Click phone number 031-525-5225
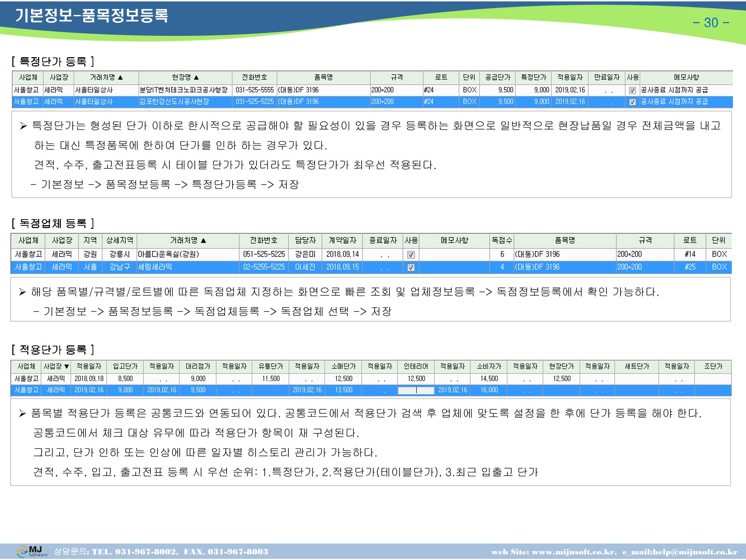Viewport: 746px width, 560px height. coord(255,102)
